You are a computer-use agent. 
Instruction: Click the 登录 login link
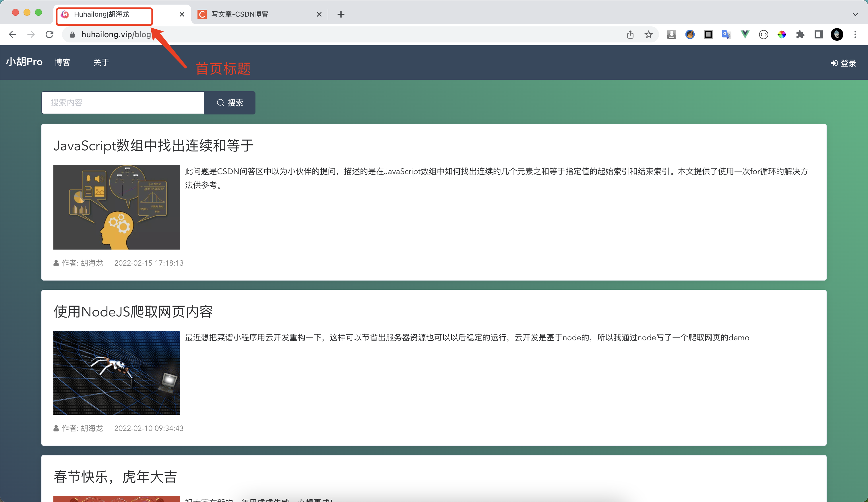[x=843, y=63]
